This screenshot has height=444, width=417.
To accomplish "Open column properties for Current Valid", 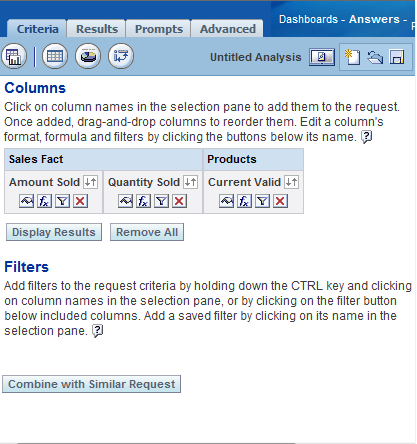I will coord(226,201).
